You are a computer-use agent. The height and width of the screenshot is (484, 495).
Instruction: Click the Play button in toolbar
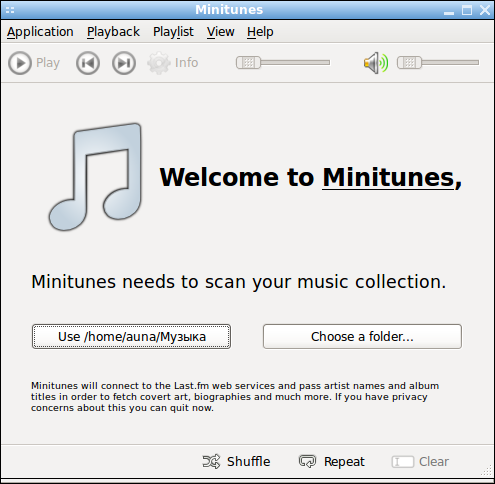pos(34,63)
